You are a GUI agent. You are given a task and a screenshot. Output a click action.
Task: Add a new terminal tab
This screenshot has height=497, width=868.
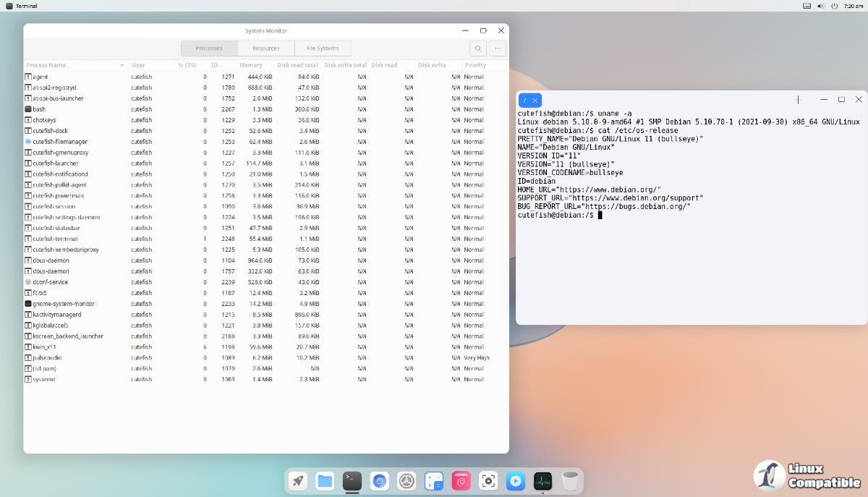coord(798,100)
